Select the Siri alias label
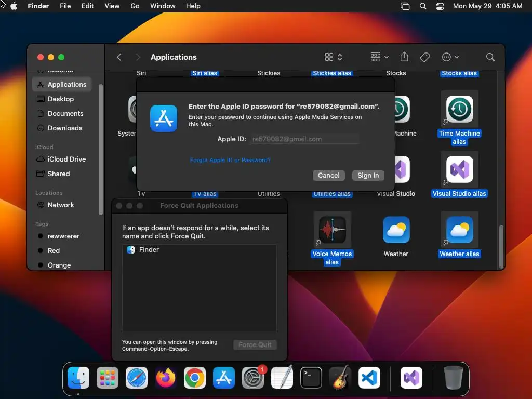The width and height of the screenshot is (532, 399). [x=205, y=73]
